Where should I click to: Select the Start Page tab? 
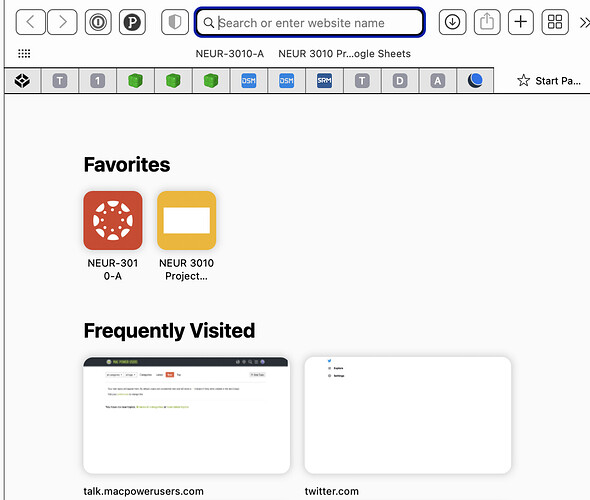(x=549, y=81)
